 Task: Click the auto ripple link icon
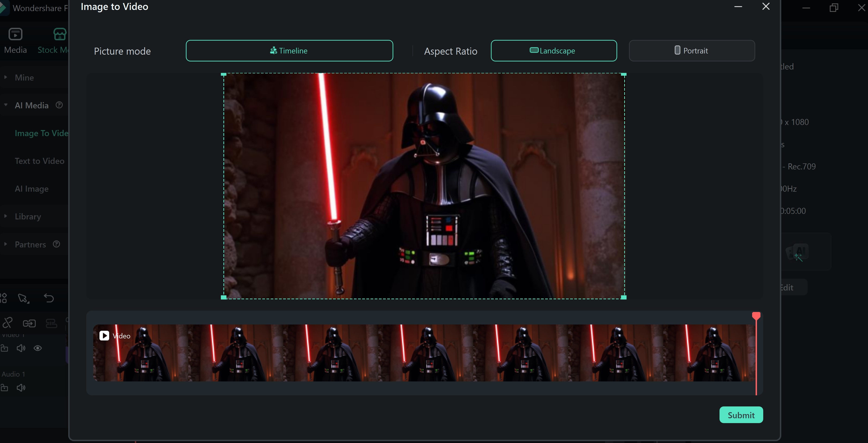point(29,323)
